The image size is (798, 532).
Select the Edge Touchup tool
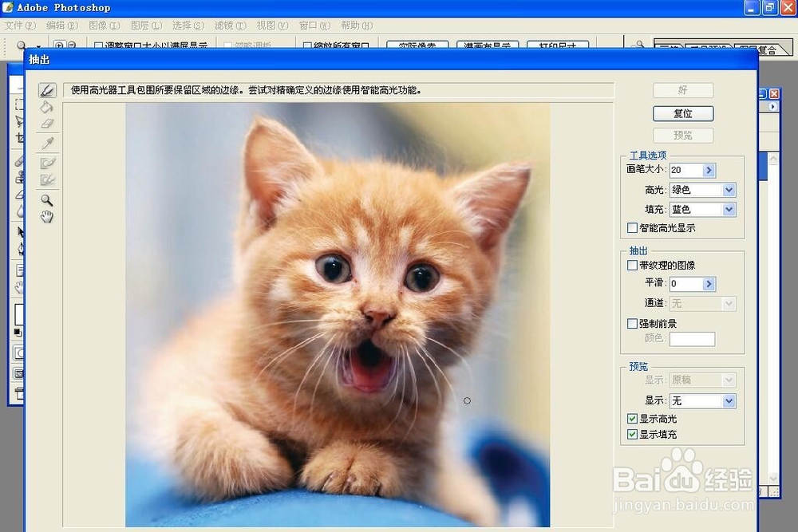pos(46,177)
